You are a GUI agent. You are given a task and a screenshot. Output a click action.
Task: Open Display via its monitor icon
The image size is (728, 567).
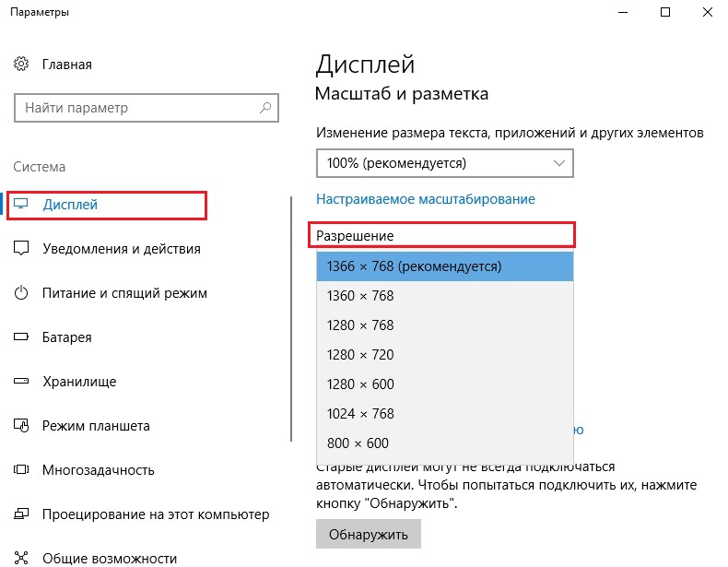point(21,204)
